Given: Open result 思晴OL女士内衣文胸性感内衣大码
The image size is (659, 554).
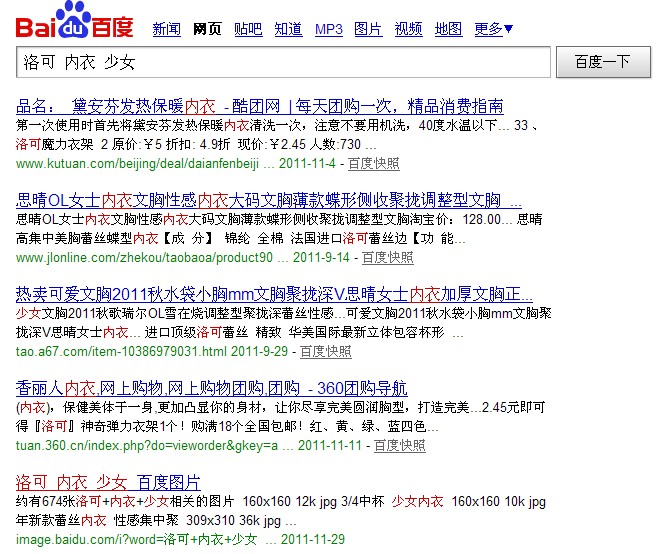Looking at the screenshot, I should [269, 200].
